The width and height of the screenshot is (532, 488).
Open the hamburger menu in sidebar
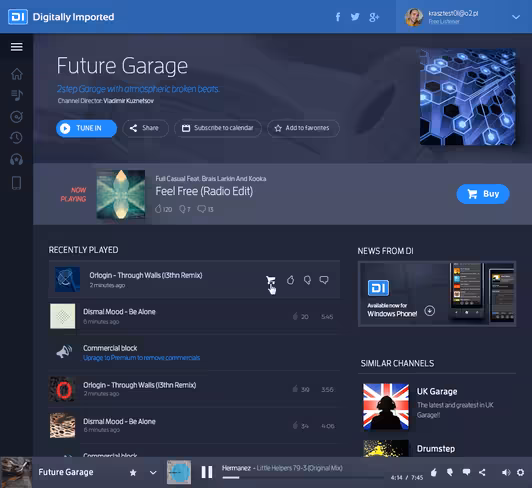17,46
